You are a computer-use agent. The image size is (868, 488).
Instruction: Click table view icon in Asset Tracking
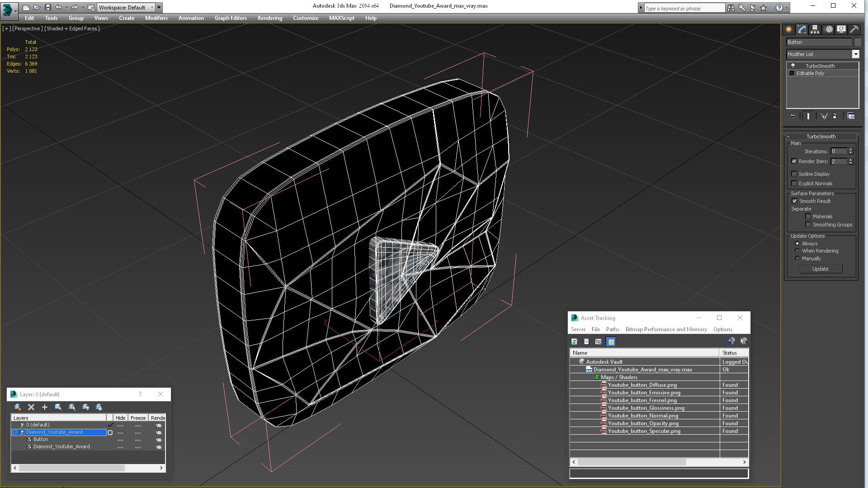pos(611,342)
